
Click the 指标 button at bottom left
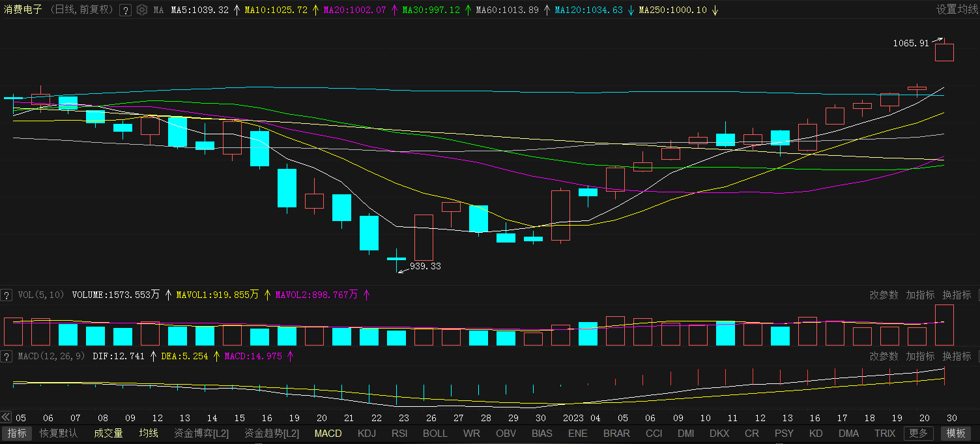pyautogui.click(x=18, y=434)
